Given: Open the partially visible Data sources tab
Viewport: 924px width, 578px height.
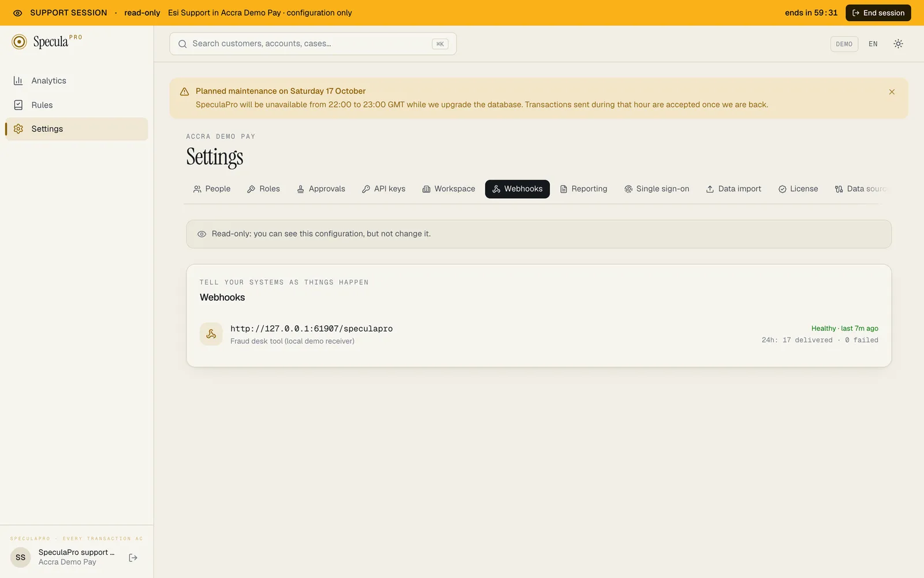Looking at the screenshot, I should click(x=860, y=189).
